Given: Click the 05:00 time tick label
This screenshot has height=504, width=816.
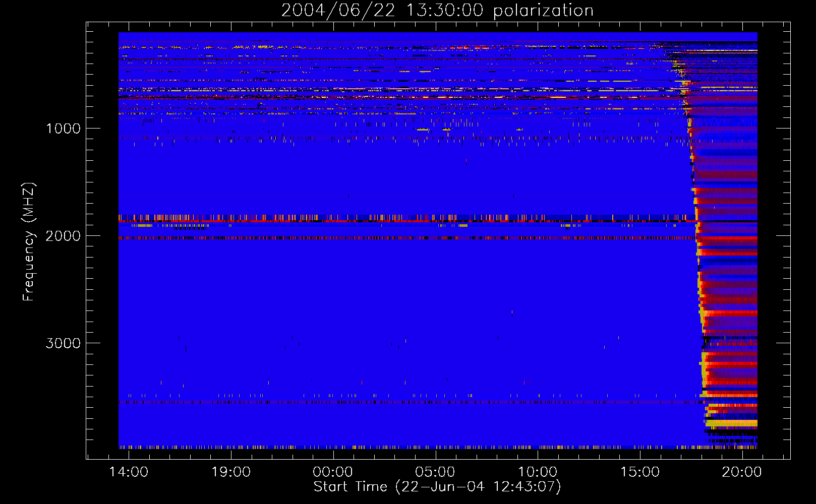Looking at the screenshot, I should pyautogui.click(x=435, y=472).
